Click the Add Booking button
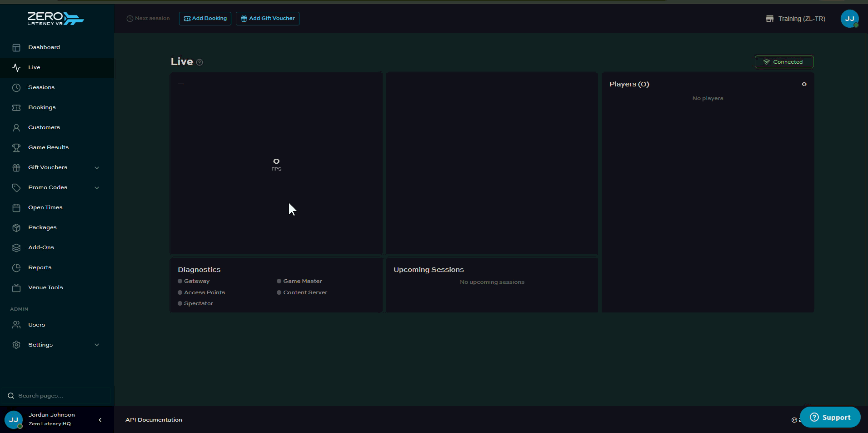 coord(205,19)
